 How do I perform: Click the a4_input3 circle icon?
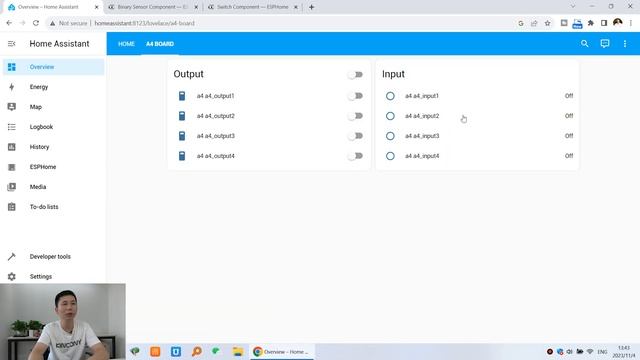click(390, 136)
